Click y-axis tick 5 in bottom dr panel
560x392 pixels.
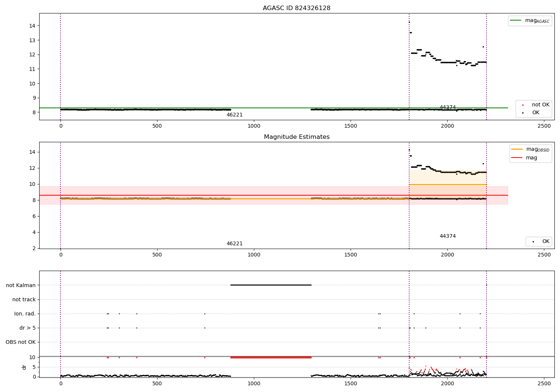pos(34,367)
